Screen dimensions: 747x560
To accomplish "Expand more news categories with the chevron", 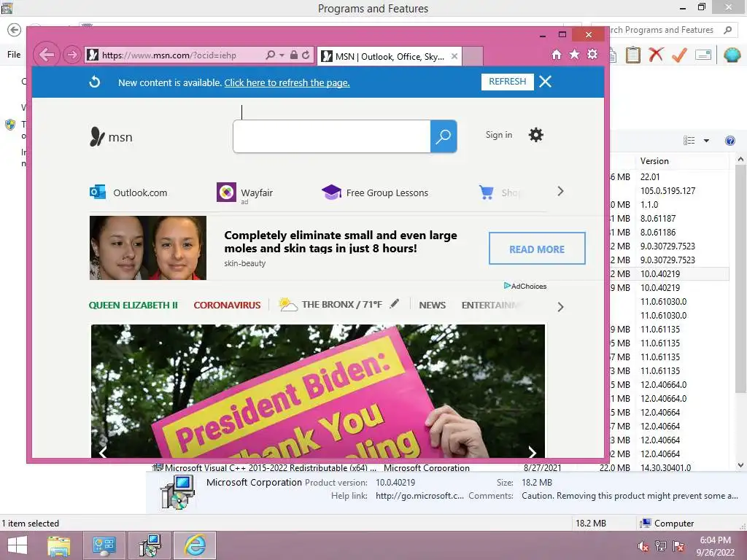I will click(x=561, y=307).
